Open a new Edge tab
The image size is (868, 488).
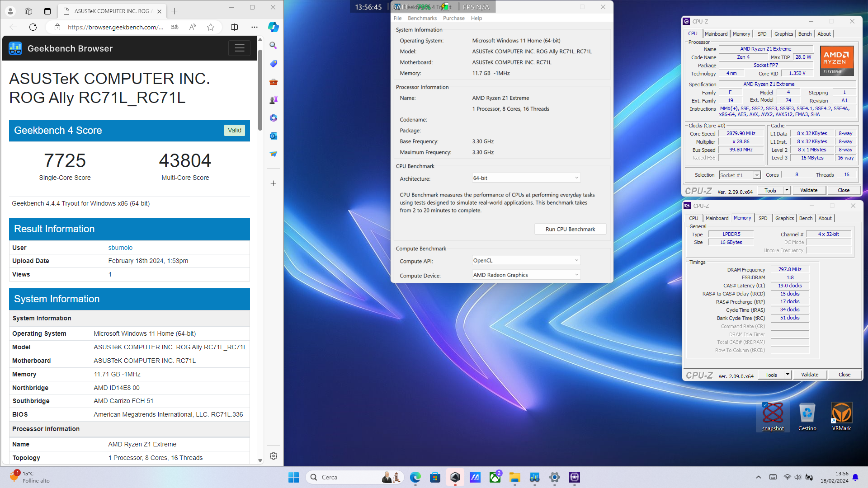(175, 11)
